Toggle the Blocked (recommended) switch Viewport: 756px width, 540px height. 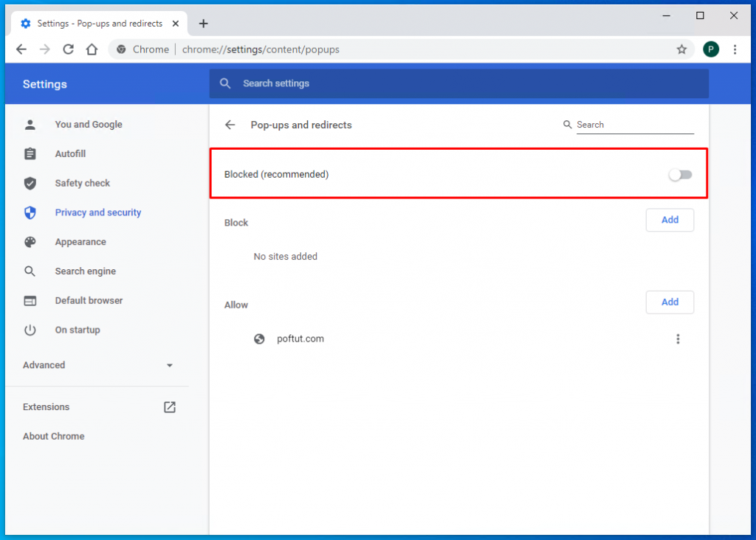point(680,175)
